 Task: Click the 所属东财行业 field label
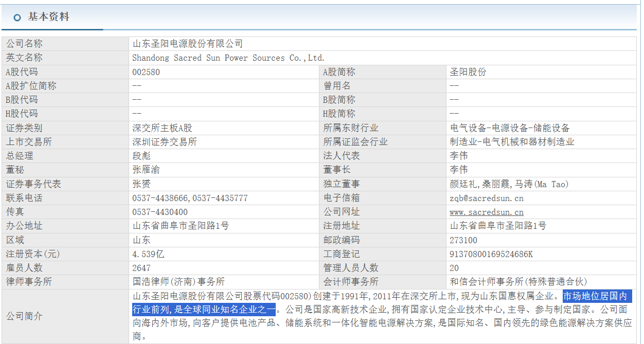(351, 128)
